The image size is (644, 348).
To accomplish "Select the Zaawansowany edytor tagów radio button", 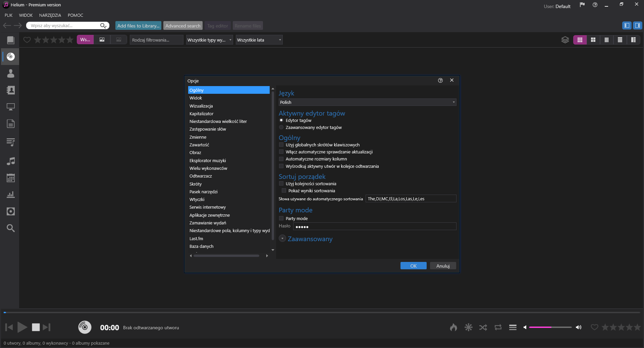I will 281,127.
